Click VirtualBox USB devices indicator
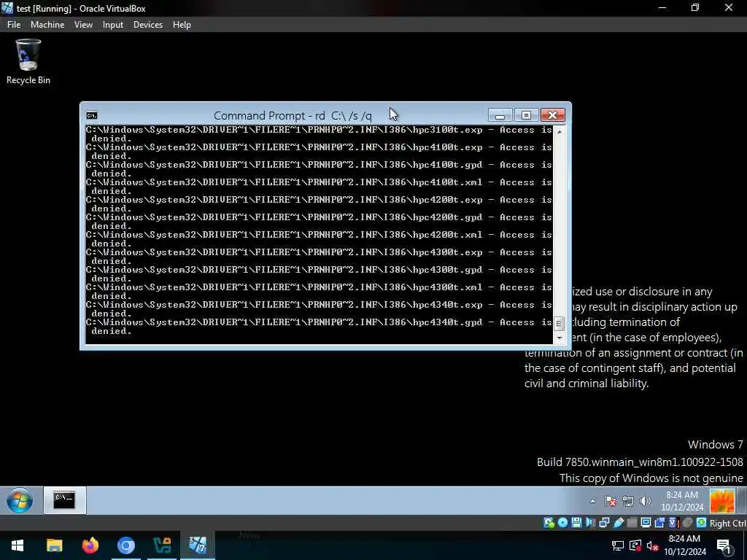Image resolution: width=747 pixels, height=560 pixels. (619, 523)
